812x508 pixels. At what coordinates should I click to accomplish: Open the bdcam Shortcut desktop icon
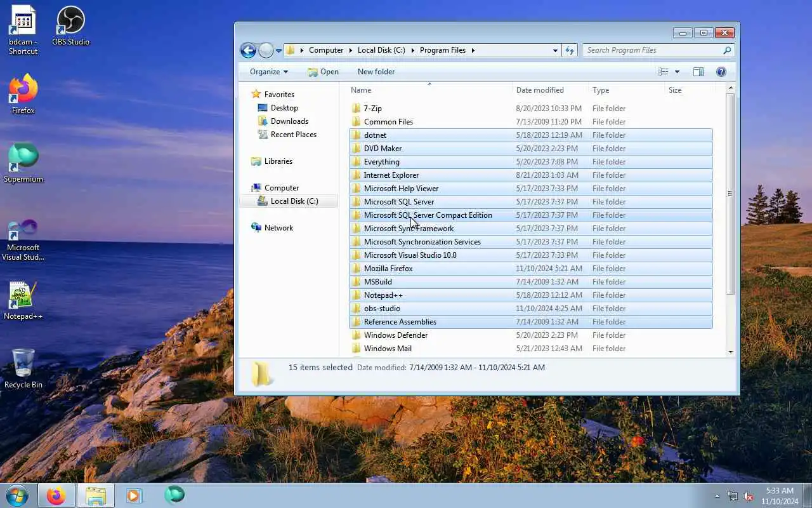pyautogui.click(x=23, y=30)
